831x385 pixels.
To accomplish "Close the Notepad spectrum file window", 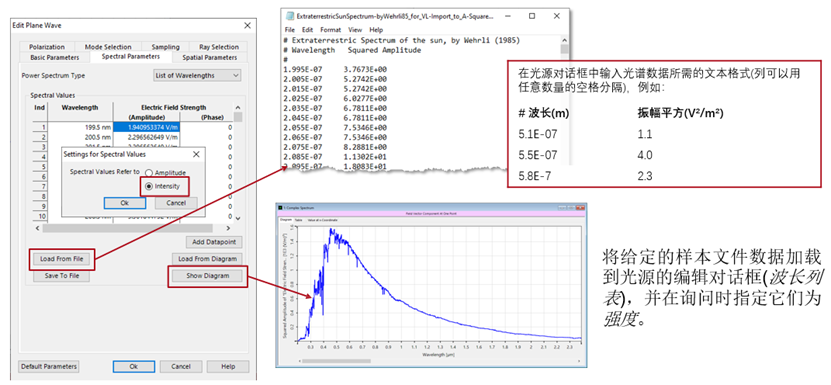I will point(556,16).
